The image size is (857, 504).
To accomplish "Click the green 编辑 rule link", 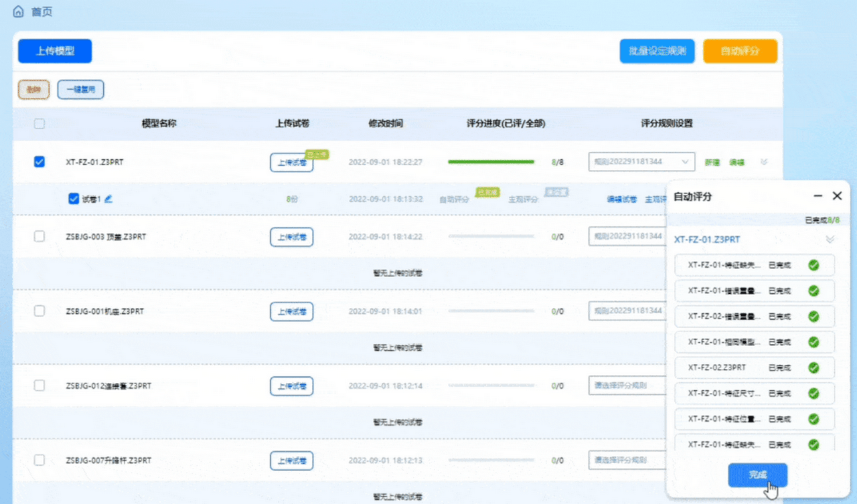I will [x=736, y=162].
